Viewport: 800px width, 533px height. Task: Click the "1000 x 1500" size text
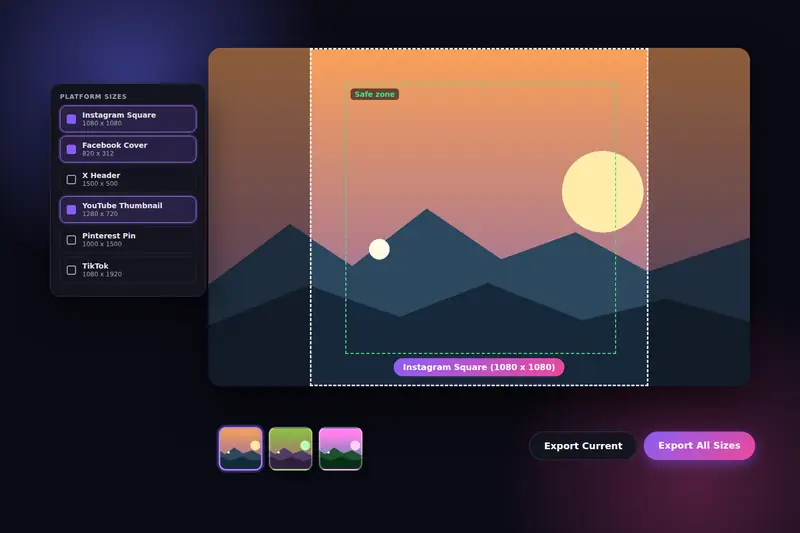(x=102, y=244)
